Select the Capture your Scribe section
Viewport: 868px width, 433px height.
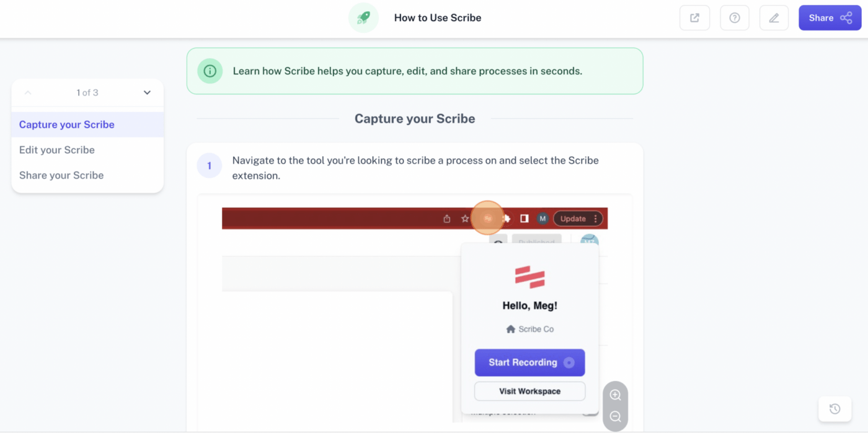[67, 125]
